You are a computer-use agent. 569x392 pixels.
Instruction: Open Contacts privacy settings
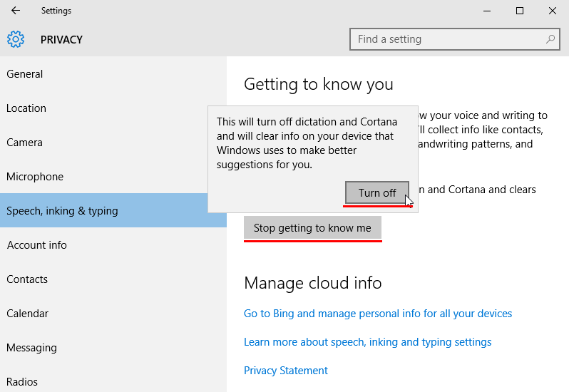[113, 279]
